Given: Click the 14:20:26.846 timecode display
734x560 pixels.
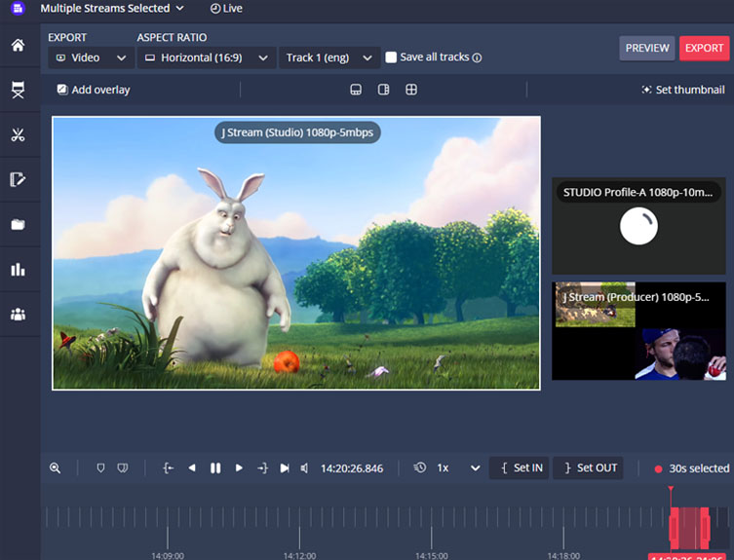Looking at the screenshot, I should 352,468.
